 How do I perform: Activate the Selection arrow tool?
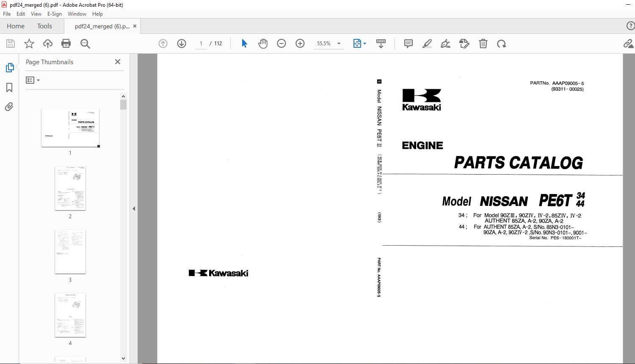pos(244,44)
